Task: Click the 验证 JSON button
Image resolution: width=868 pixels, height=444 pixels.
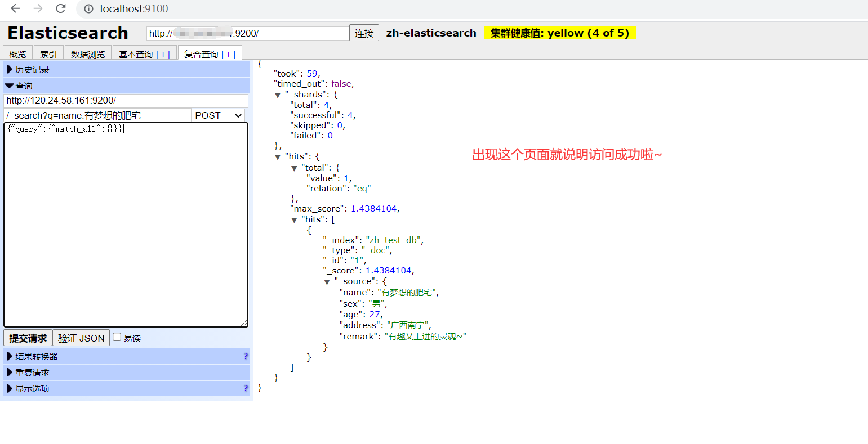Action: 81,338
